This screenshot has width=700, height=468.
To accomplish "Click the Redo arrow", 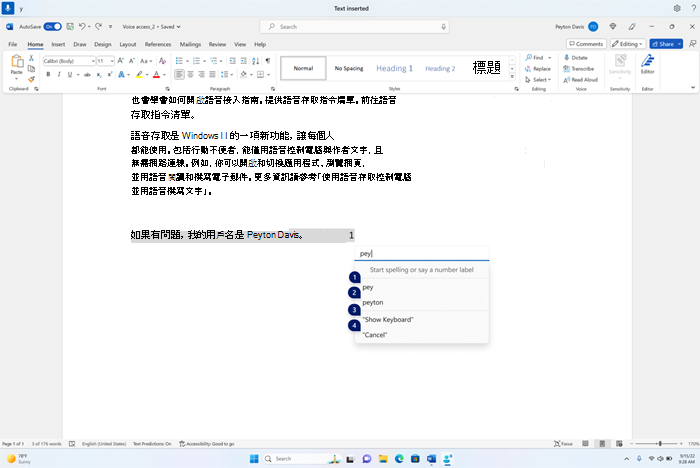I will [x=99, y=26].
